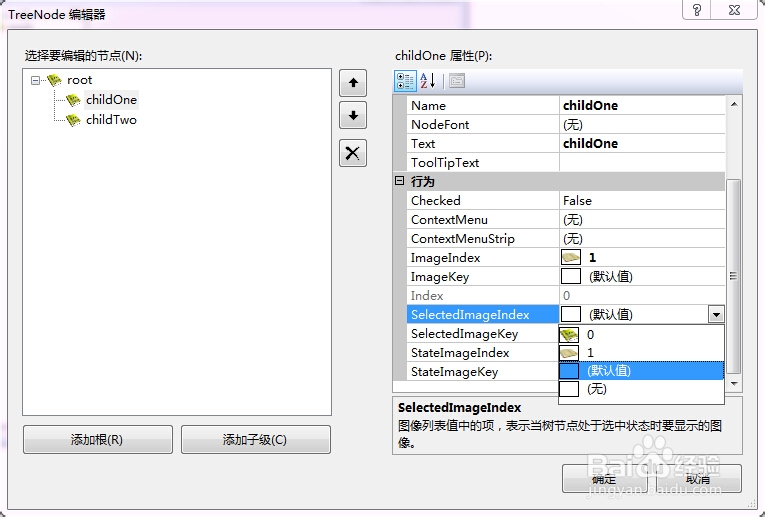Delete selected node with X button

coord(353,153)
